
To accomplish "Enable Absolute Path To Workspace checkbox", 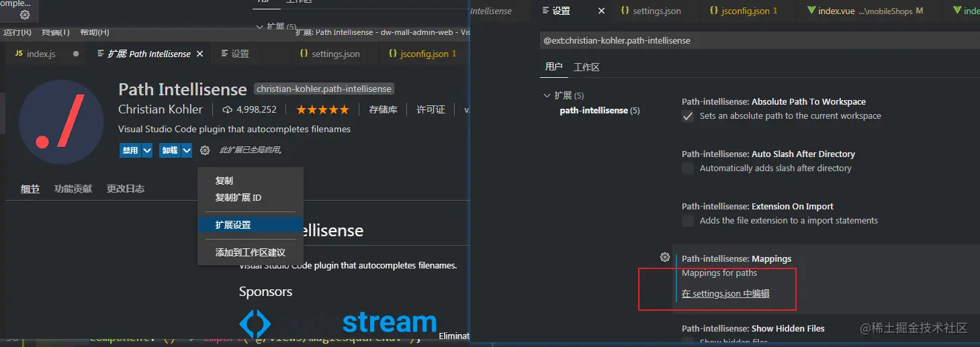I will tap(688, 116).
